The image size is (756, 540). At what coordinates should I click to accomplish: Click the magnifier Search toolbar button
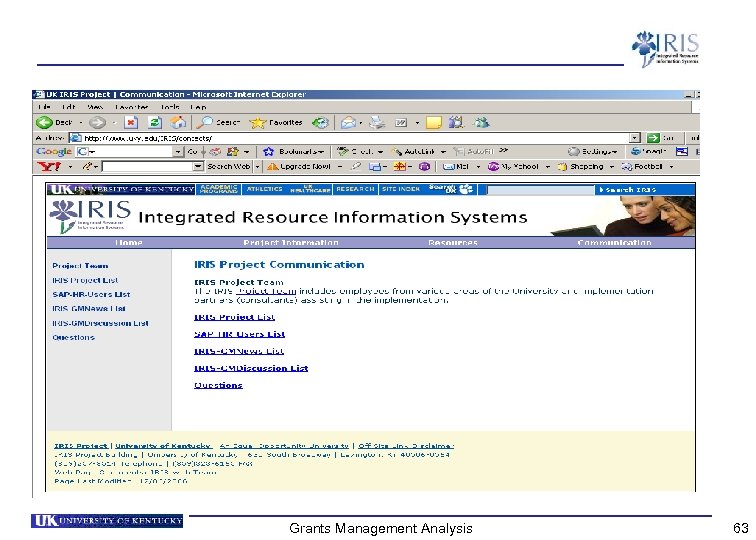click(x=219, y=122)
